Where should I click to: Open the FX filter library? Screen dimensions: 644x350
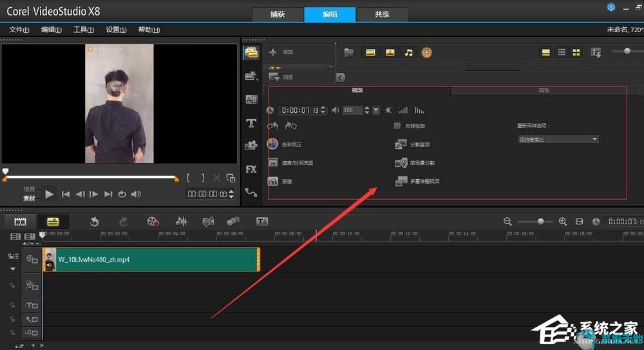[251, 169]
